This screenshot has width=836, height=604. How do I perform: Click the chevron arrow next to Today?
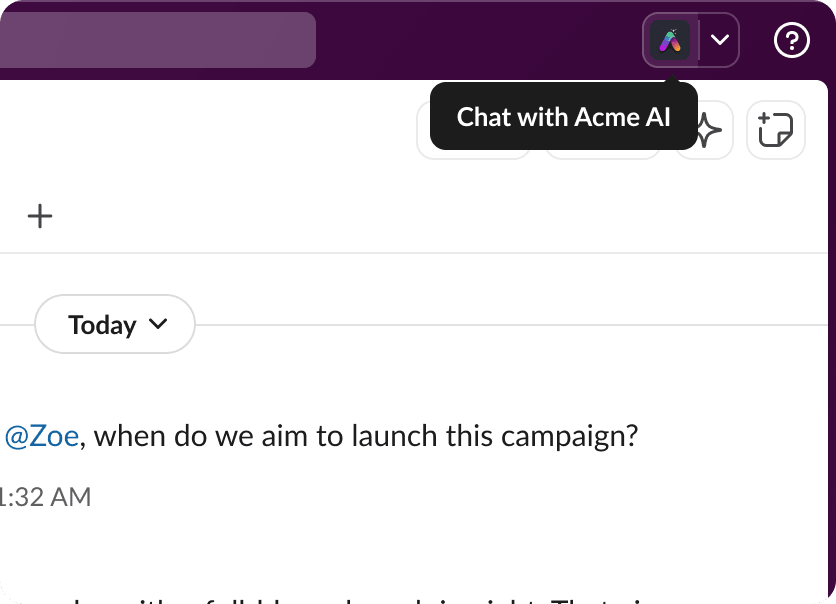(157, 324)
